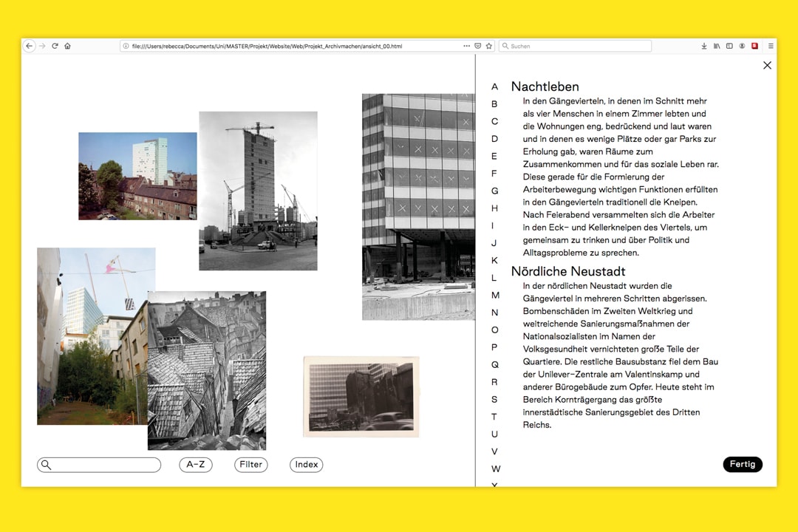Go back with the browser back arrow
The height and width of the screenshot is (532, 798).
click(29, 46)
